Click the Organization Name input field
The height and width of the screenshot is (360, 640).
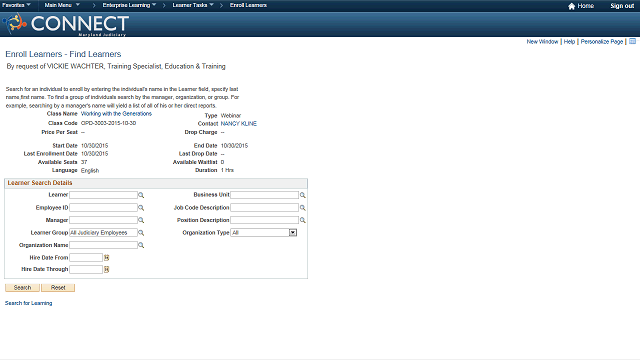click(x=103, y=245)
